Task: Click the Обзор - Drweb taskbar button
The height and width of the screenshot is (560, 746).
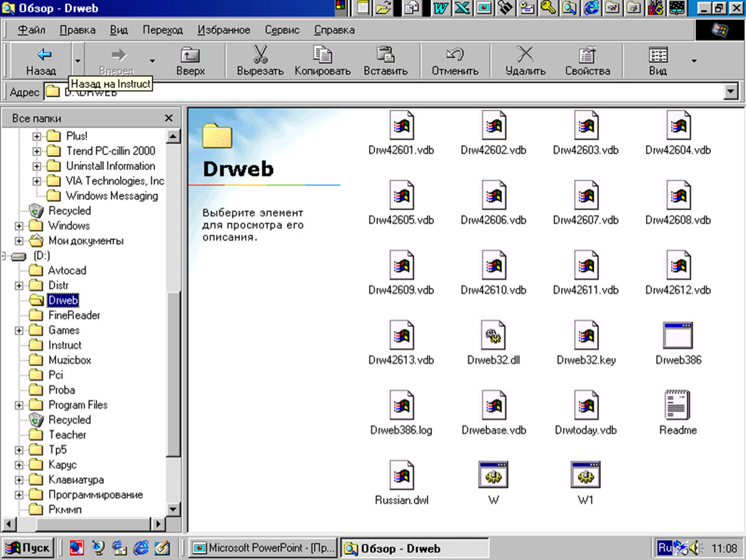Action: tap(414, 548)
